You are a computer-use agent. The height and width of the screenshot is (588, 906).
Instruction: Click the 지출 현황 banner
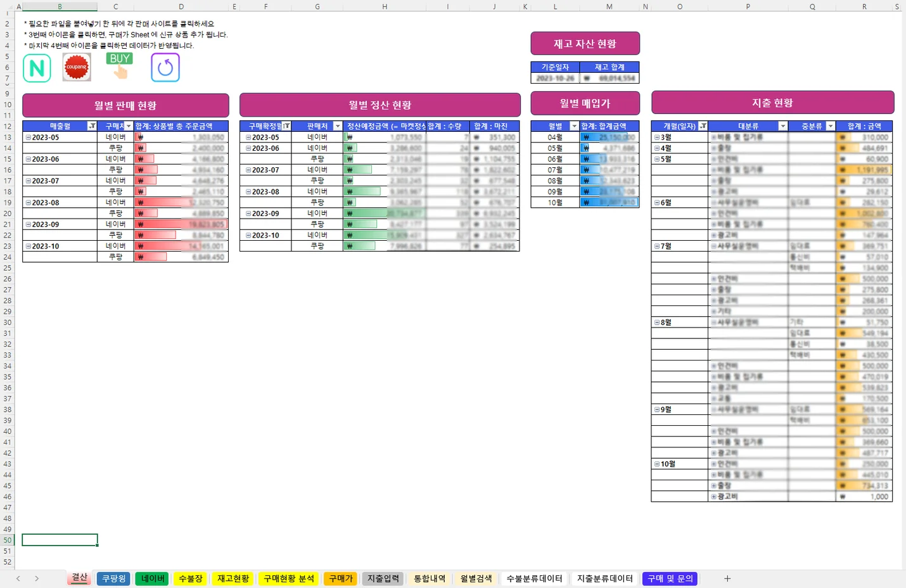pos(772,103)
